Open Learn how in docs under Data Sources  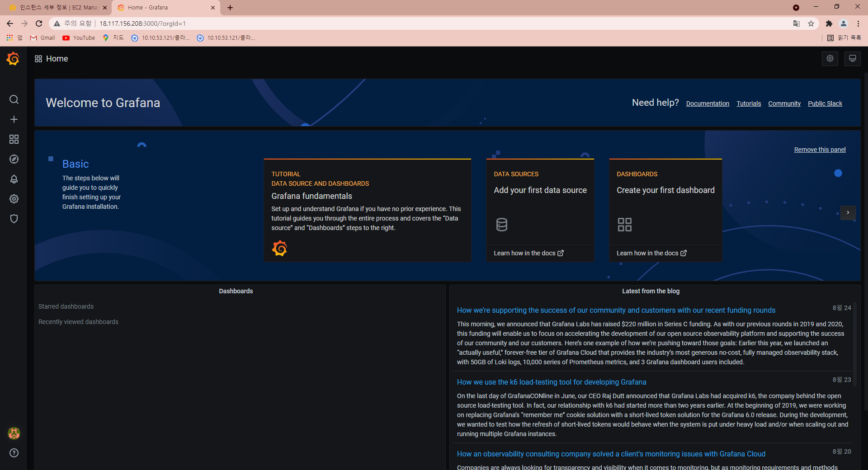pos(528,253)
